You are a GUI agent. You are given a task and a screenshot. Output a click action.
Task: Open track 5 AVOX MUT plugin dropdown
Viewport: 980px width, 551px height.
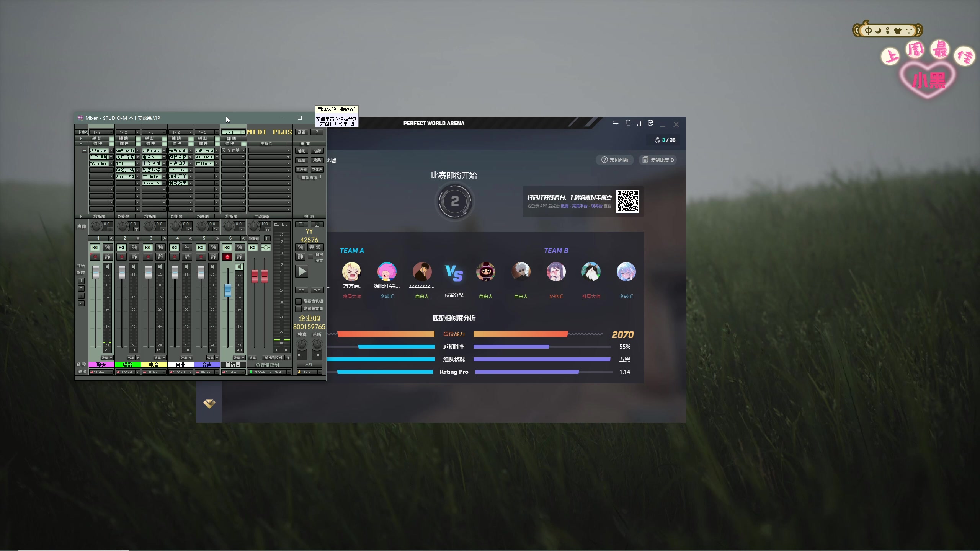coord(217,157)
